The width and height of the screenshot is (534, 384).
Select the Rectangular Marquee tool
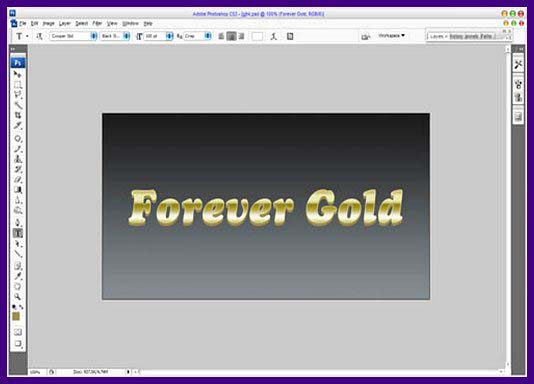[17, 84]
